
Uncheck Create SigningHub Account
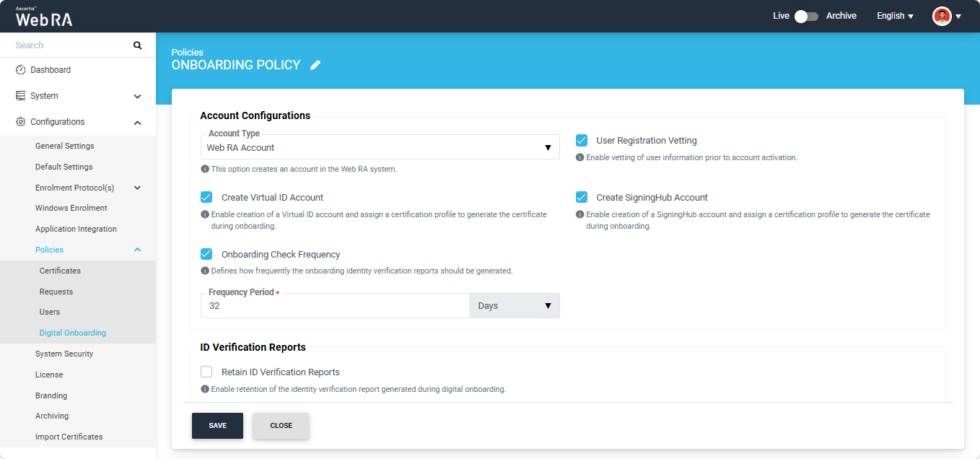click(x=582, y=197)
